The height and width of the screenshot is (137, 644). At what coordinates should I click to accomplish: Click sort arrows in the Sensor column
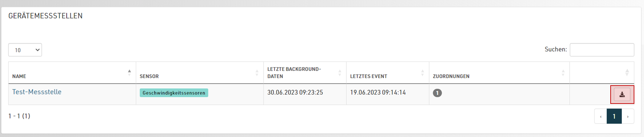pos(257,72)
